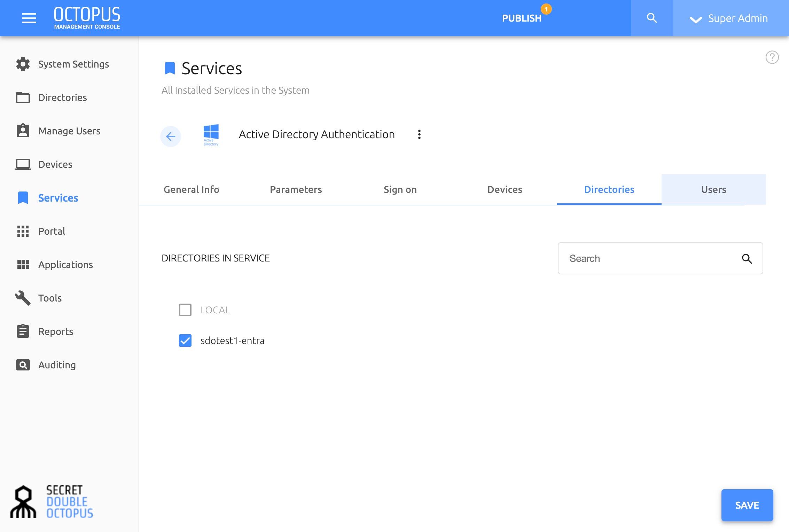Screen dimensions: 789x532
Task: Enable the LOCAL directory checkbox
Action: click(x=185, y=310)
